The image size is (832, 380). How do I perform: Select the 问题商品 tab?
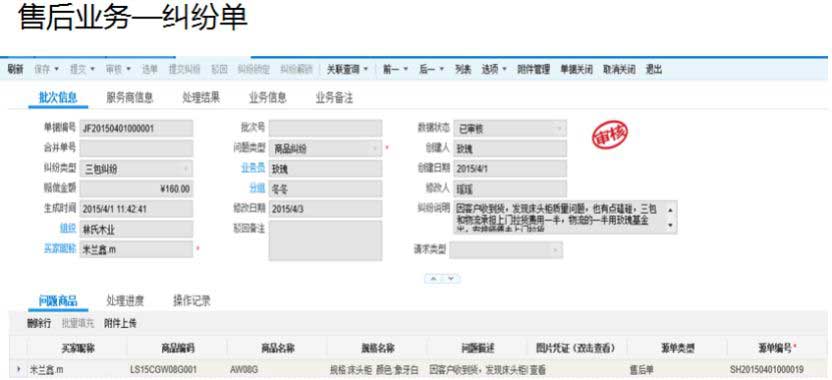pyautogui.click(x=58, y=301)
